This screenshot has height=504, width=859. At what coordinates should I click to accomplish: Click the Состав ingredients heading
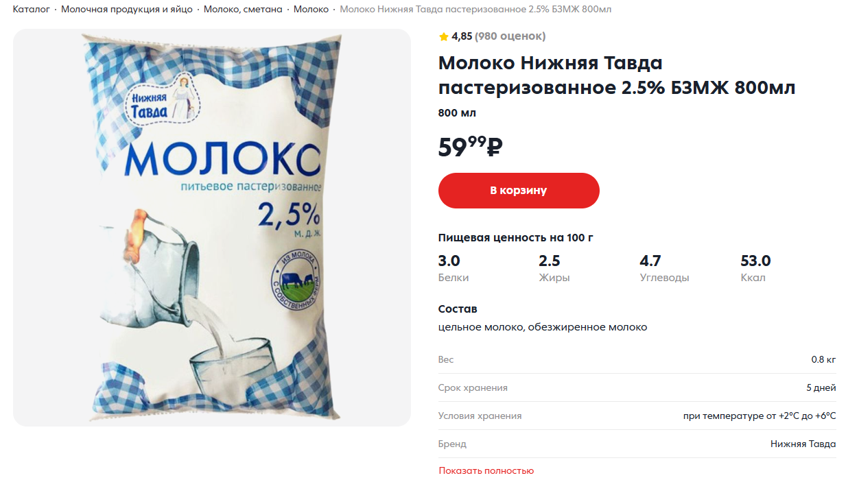pyautogui.click(x=458, y=309)
